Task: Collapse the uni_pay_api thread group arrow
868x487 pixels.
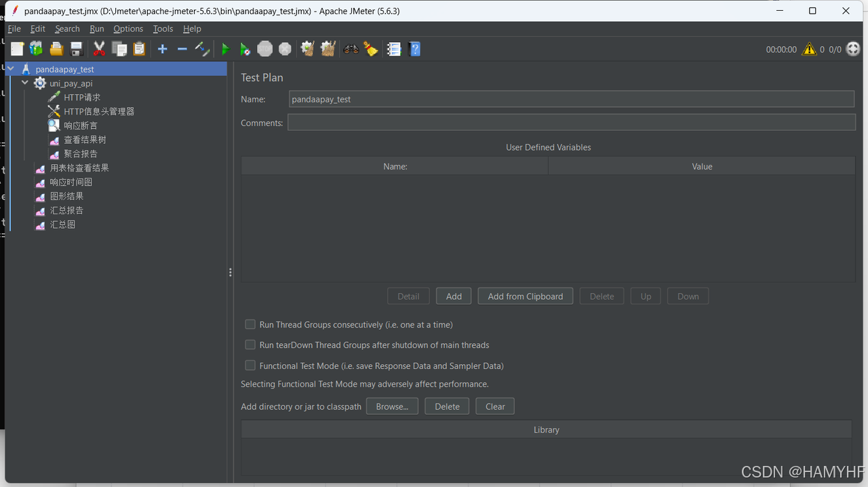Action: pos(25,83)
